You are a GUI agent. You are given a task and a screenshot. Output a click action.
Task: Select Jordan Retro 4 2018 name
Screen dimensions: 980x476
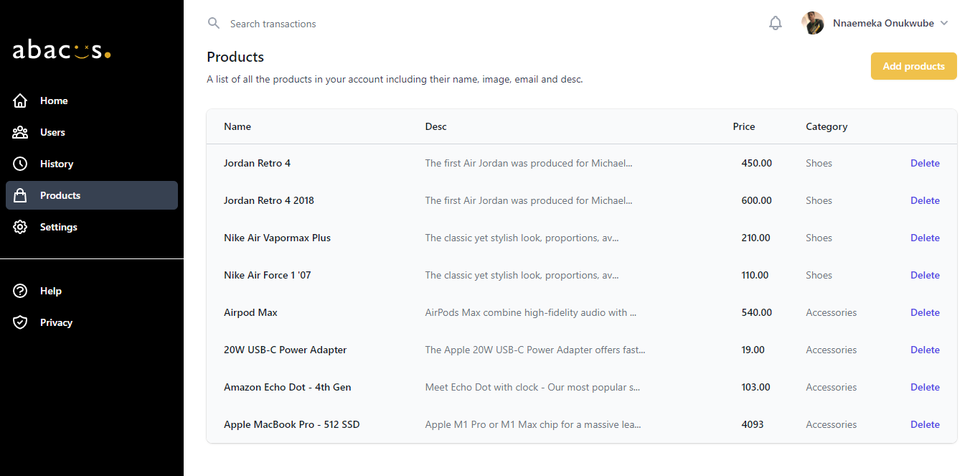click(x=269, y=200)
